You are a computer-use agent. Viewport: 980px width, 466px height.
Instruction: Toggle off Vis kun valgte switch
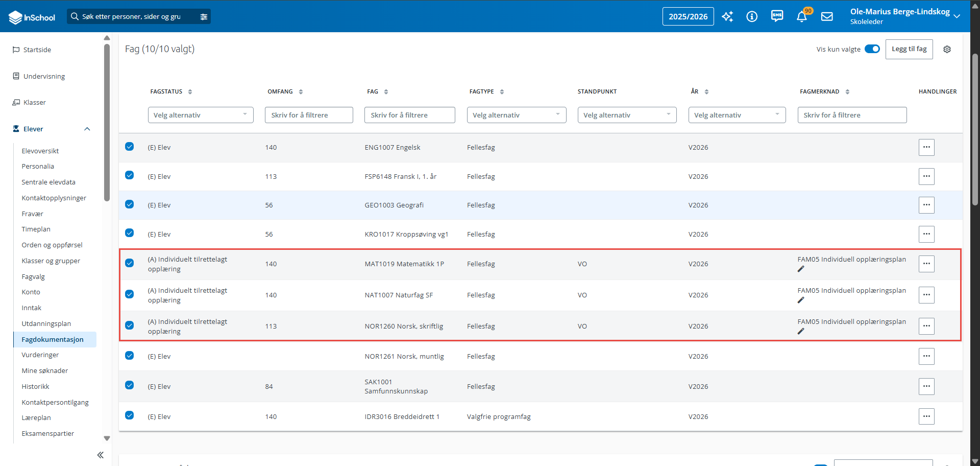click(x=872, y=49)
